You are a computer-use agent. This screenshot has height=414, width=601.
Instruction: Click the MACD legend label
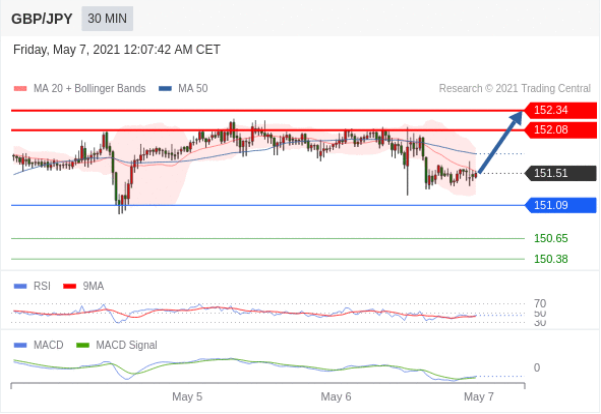(48, 345)
